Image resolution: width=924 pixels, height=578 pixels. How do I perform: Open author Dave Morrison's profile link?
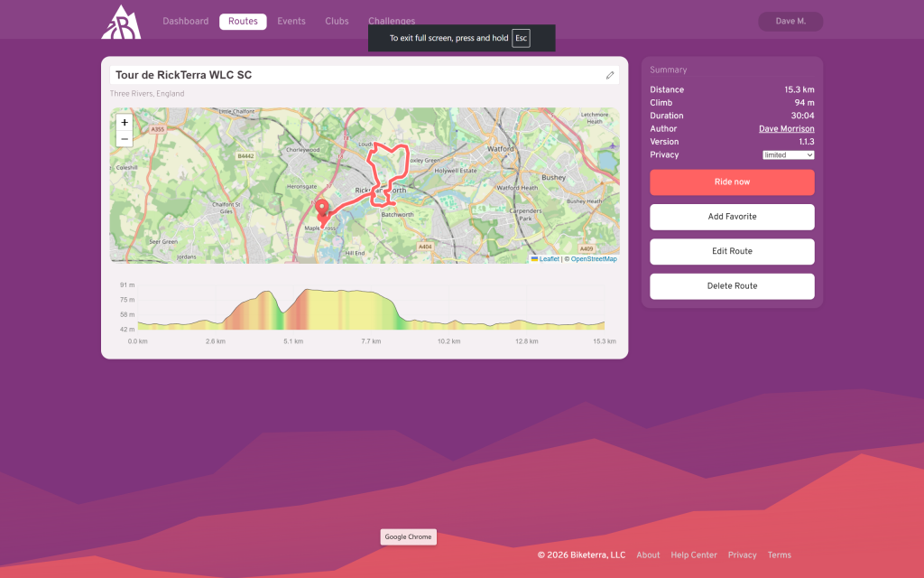(x=786, y=129)
